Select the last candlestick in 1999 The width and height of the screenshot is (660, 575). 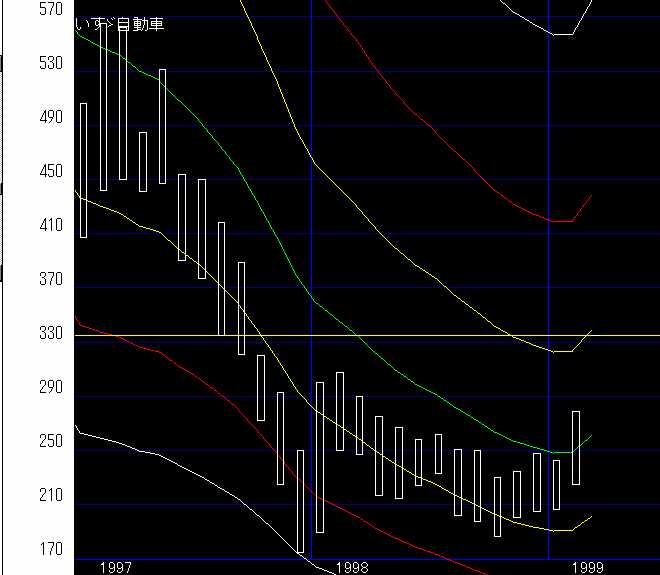[x=576, y=447]
